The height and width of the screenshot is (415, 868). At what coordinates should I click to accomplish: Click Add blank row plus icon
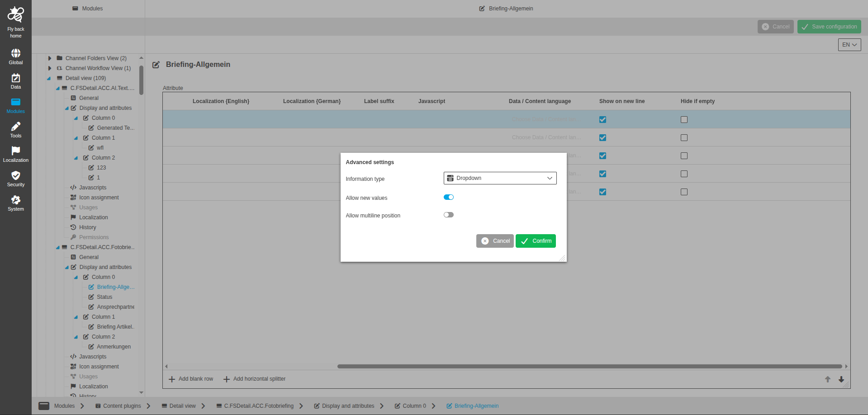pos(172,379)
